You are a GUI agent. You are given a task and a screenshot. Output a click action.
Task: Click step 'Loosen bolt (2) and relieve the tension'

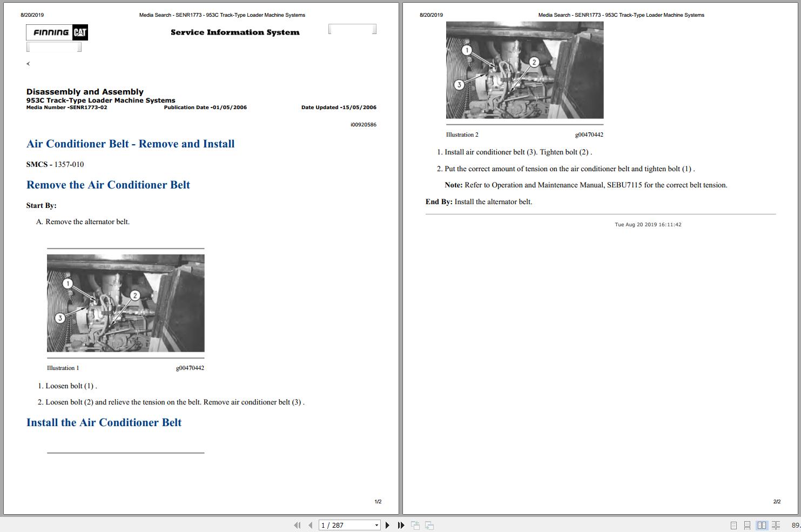171,402
